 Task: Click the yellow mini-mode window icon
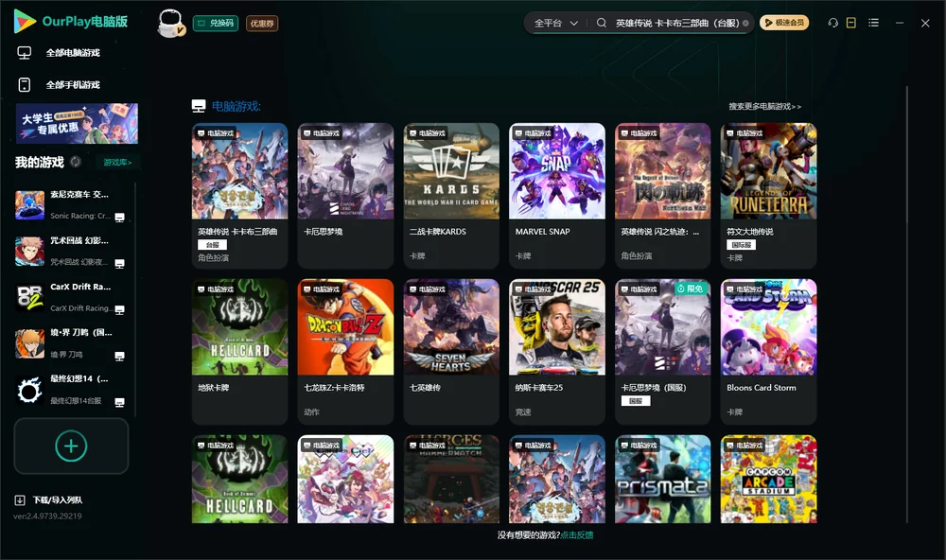point(851,23)
